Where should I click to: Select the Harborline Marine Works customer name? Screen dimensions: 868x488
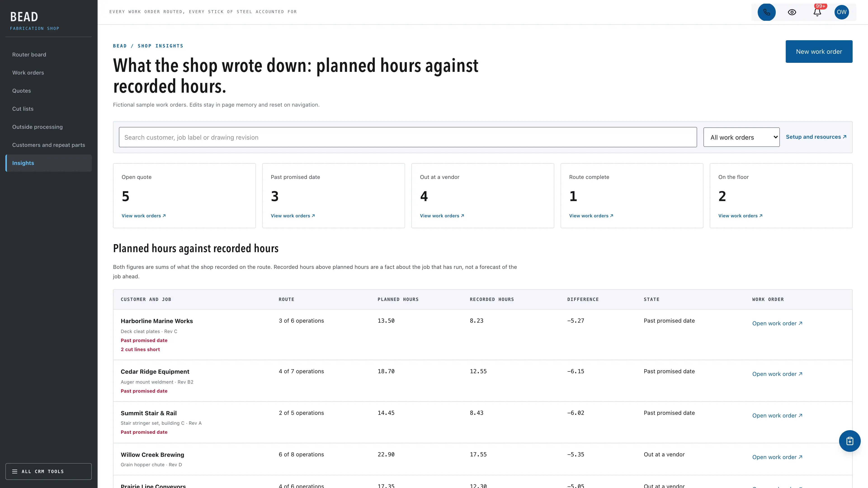[x=157, y=321]
